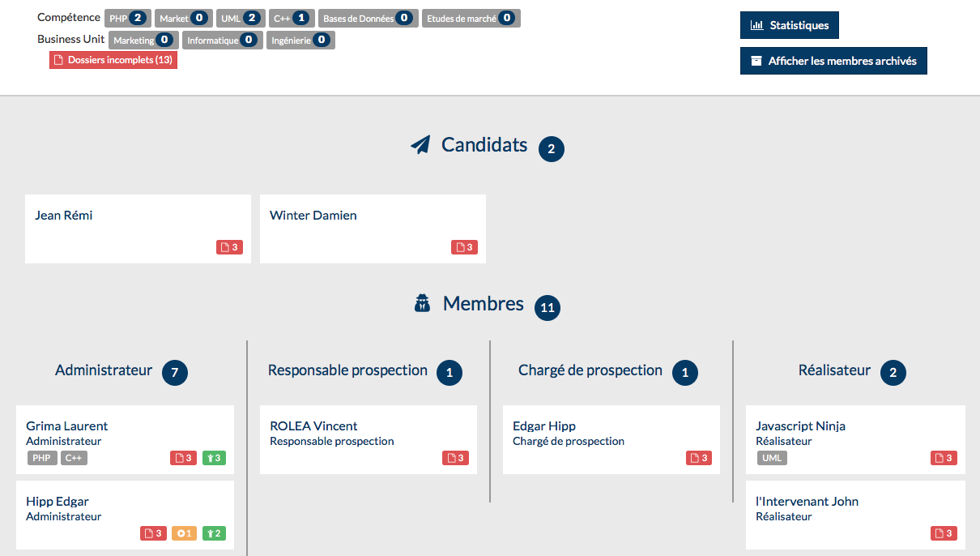
Task: Click the bar chart icon on Statistiques
Action: [757, 25]
